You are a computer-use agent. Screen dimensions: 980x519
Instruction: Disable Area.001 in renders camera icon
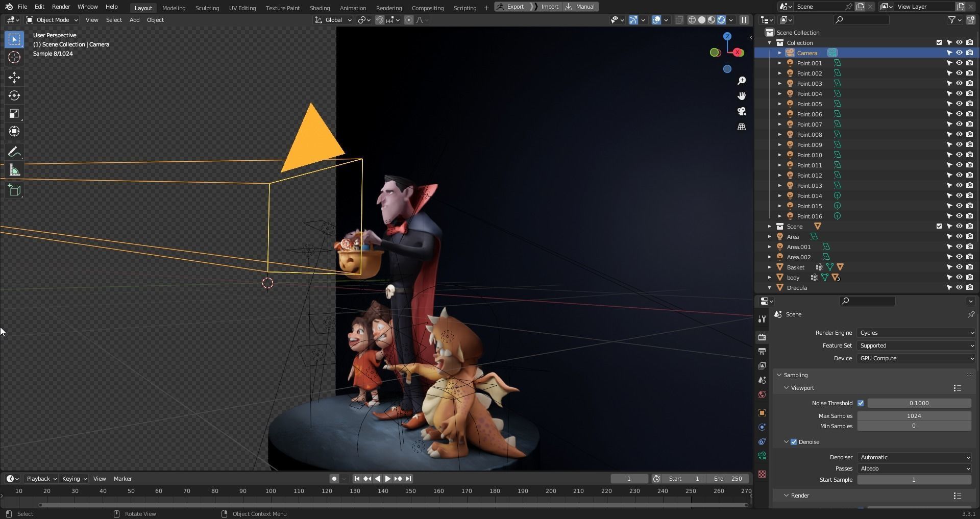pos(969,247)
